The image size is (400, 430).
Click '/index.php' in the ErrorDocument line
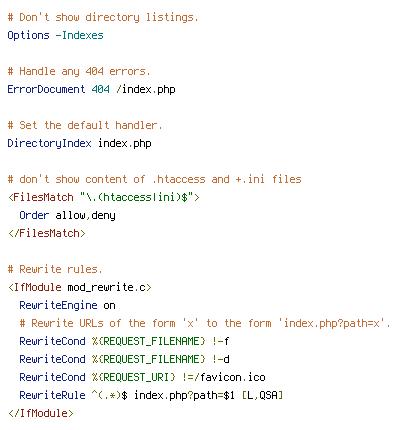[146, 89]
